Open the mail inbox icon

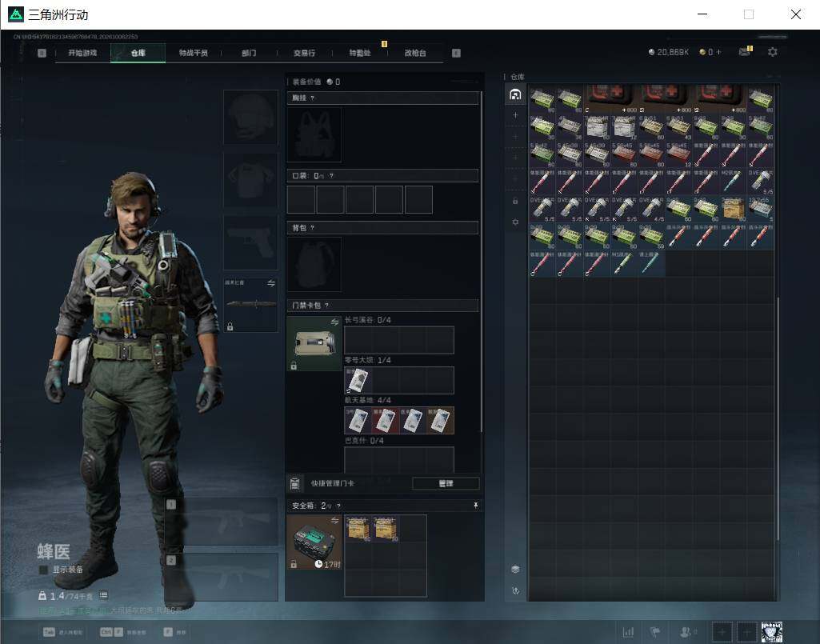click(x=744, y=52)
